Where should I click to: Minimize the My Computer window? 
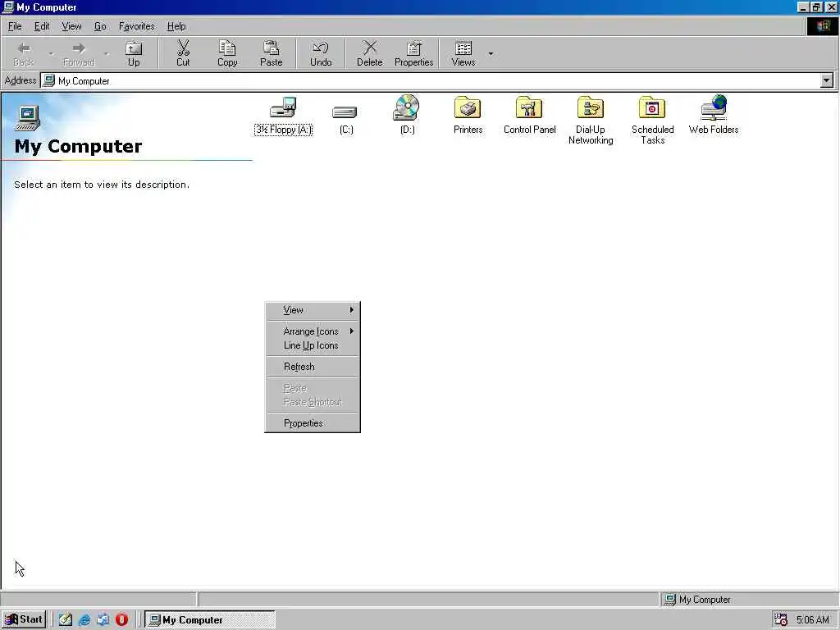802,7
